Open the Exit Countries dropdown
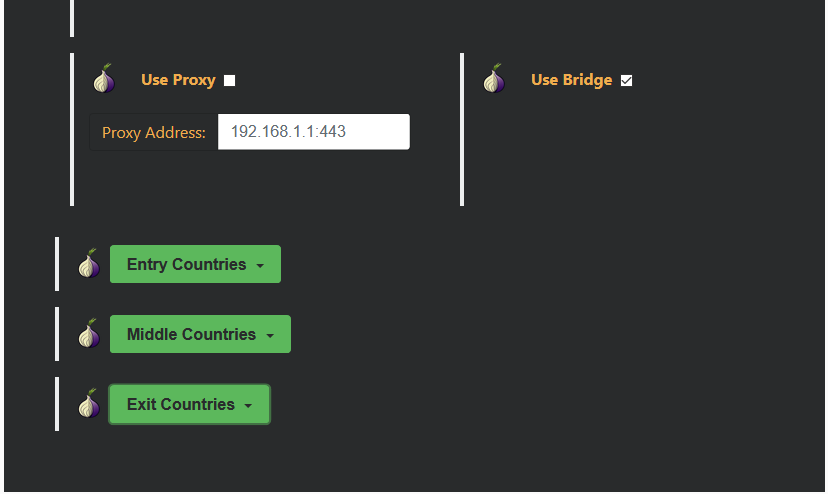Viewport: 828px width, 494px height. pos(180,404)
